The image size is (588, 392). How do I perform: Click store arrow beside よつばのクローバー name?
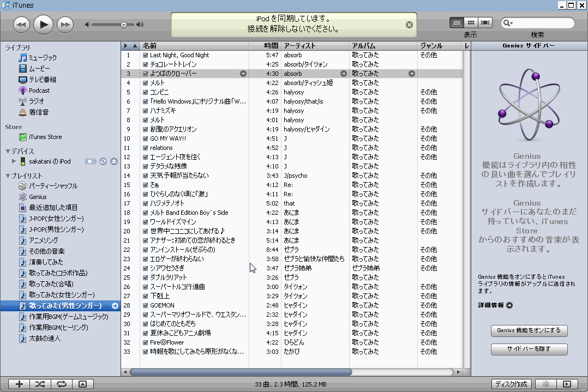pyautogui.click(x=243, y=74)
